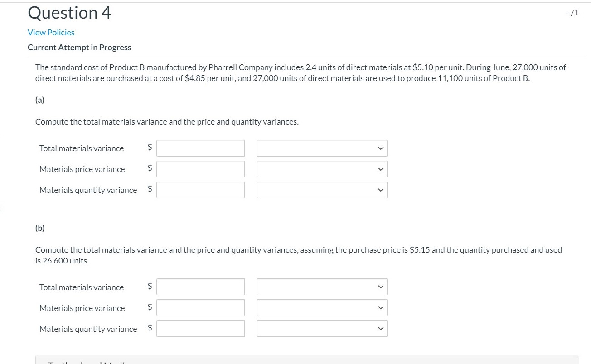Open the View Policies link
The image size is (591, 364).
pyautogui.click(x=51, y=32)
